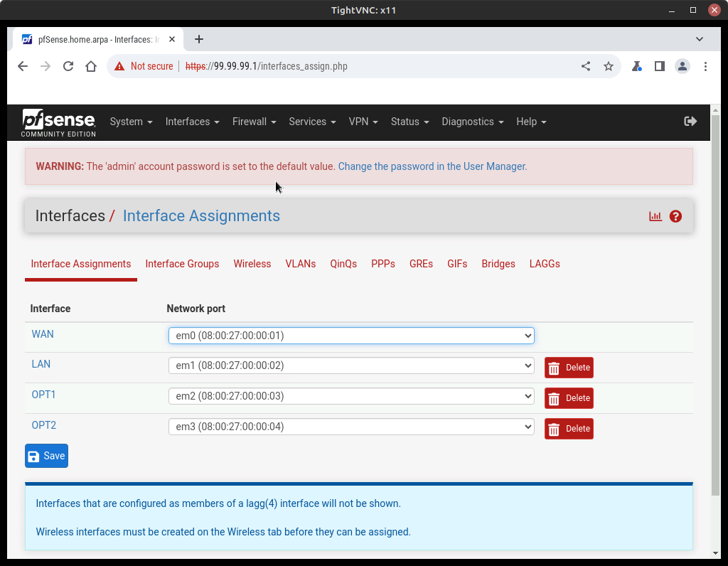This screenshot has width=728, height=566.
Task: Switch to the Wireless tab
Action: pos(252,265)
